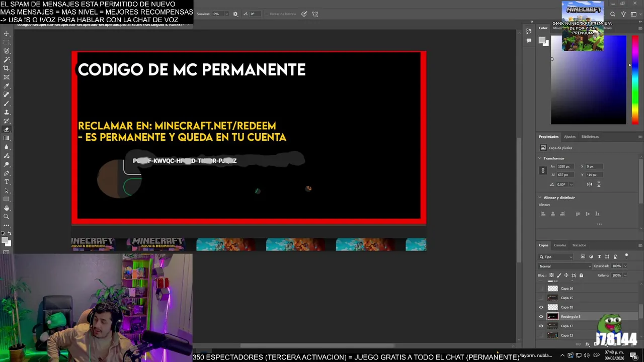Filter layers by type (T) icon
The width and height of the screenshot is (644, 362).
[599, 257]
